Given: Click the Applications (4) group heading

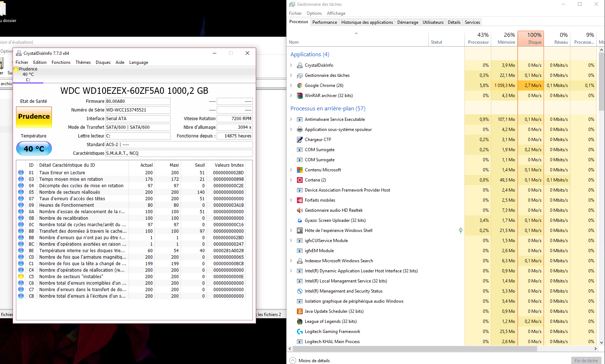Looking at the screenshot, I should (310, 54).
